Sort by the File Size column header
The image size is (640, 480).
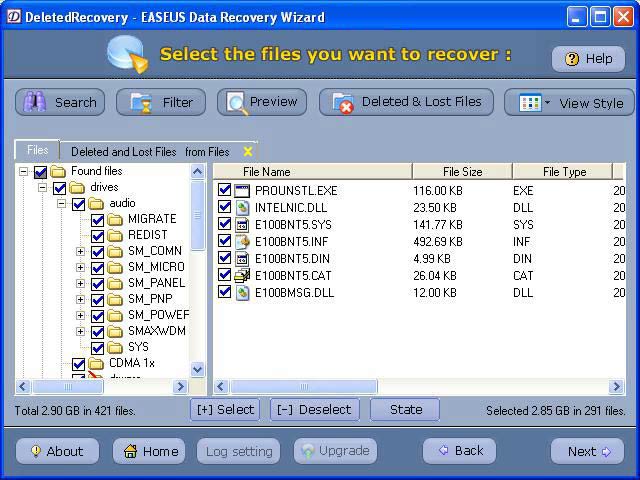[x=462, y=171]
